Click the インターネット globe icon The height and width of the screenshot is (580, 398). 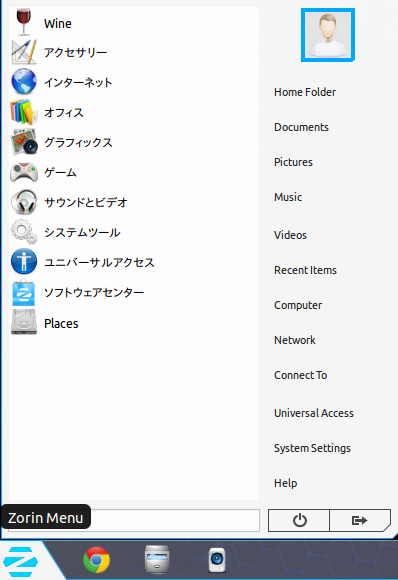24,82
